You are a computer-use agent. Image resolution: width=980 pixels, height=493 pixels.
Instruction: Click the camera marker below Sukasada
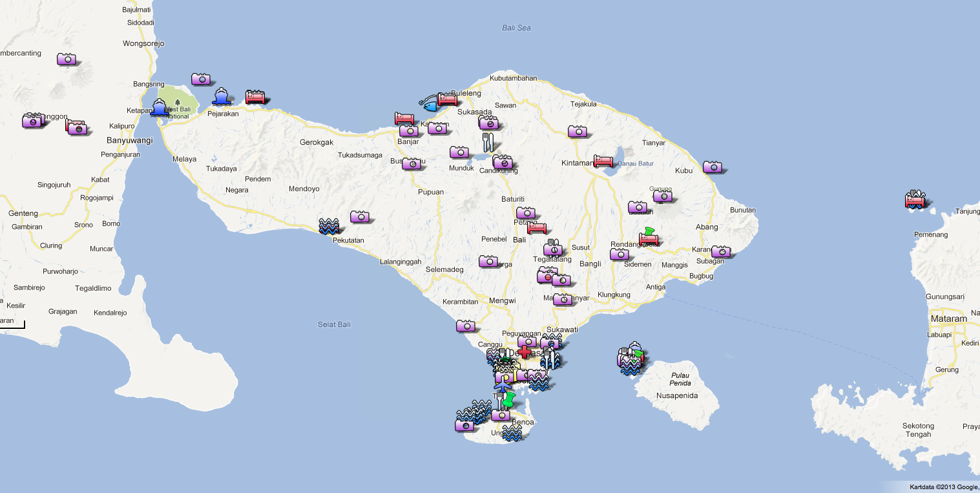click(488, 123)
